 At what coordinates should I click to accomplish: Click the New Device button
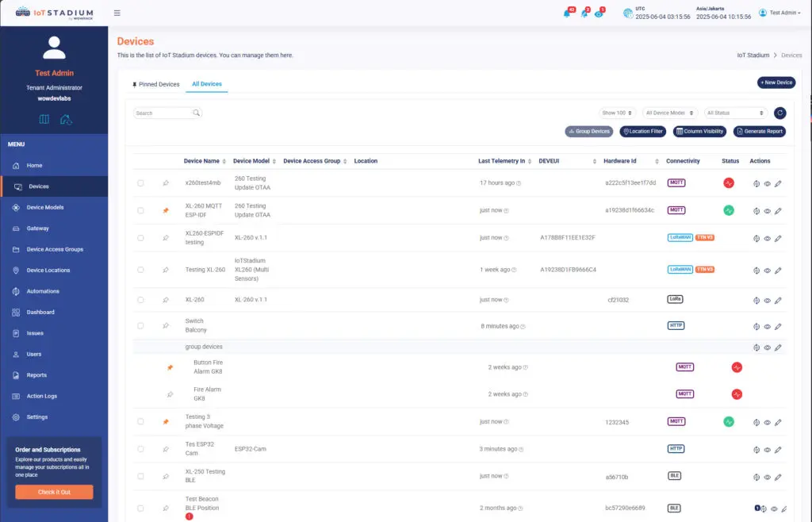coord(776,83)
